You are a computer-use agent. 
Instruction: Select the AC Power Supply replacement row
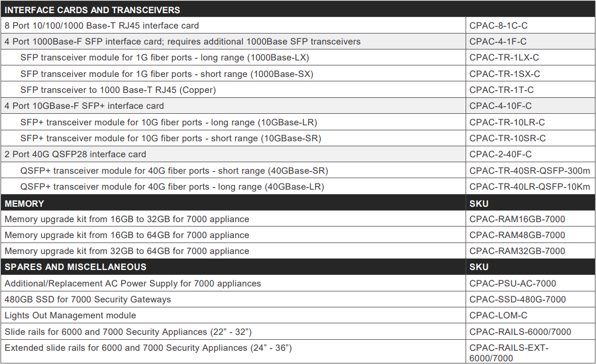[x=298, y=284]
